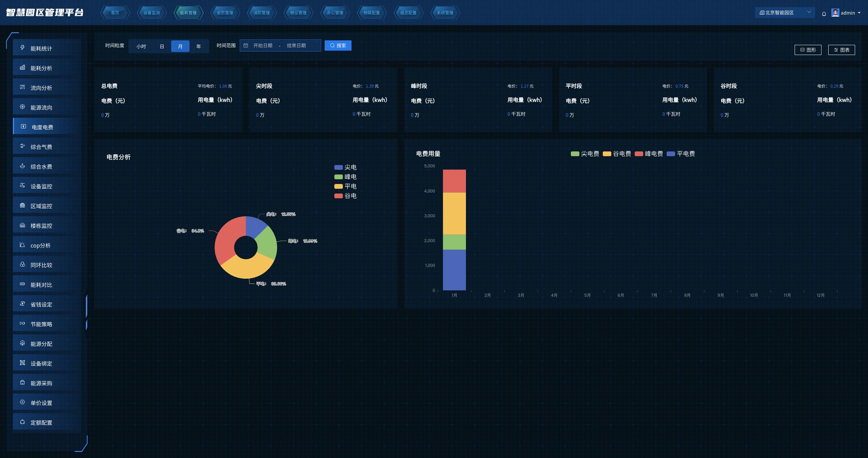Open the 设备监测 top navigation tab
868x458 pixels.
[151, 13]
